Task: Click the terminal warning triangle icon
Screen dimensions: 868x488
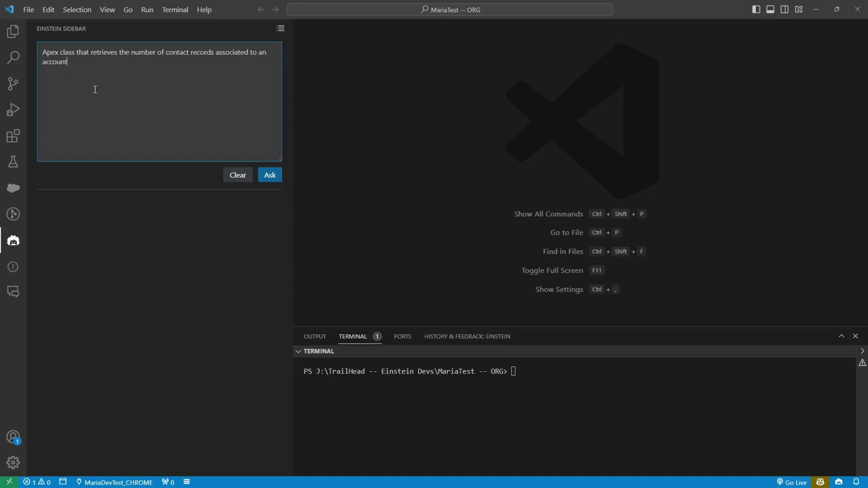Action: click(x=862, y=363)
